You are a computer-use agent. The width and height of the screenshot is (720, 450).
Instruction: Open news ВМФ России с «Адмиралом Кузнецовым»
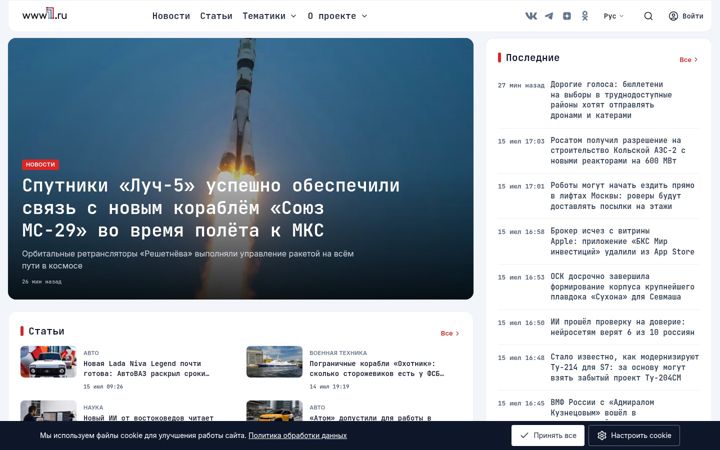602,408
